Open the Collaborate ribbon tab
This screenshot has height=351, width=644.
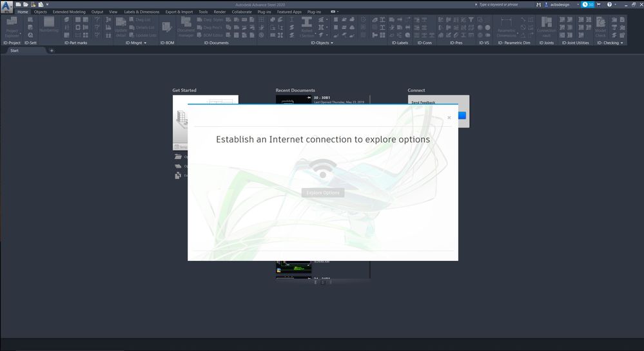tap(242, 12)
